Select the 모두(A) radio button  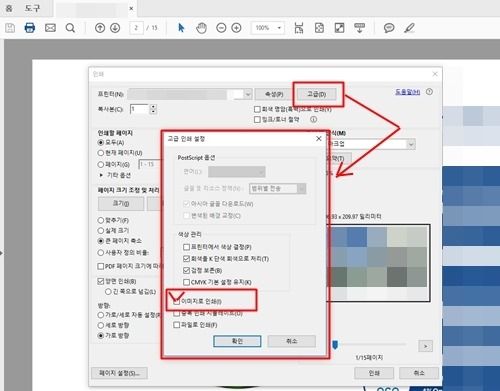101,142
